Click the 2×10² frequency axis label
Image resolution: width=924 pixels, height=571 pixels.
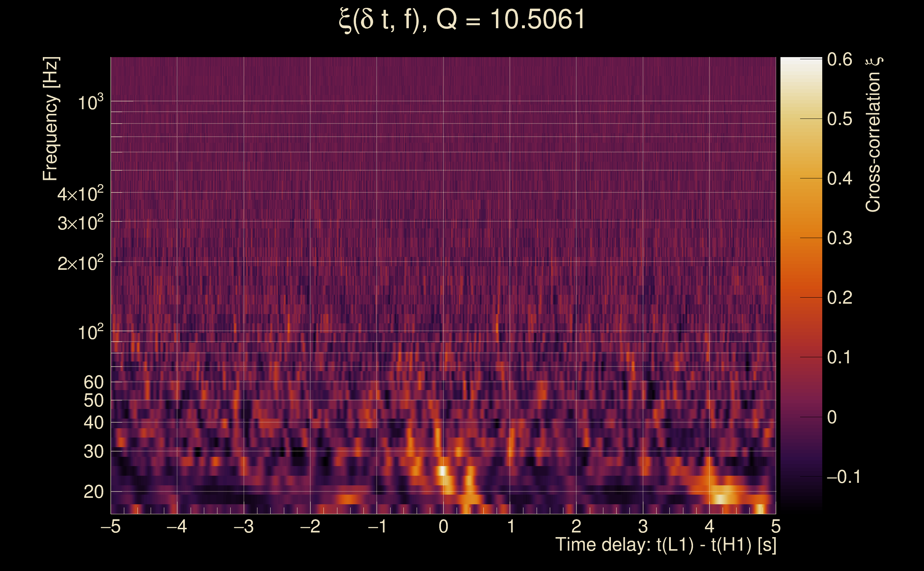point(80,263)
